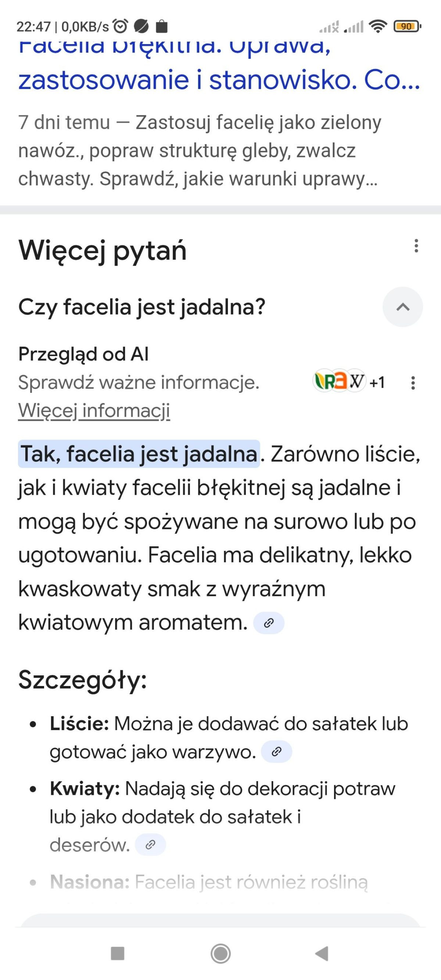Tap Android recent apps square button
441x980 pixels.
117,954
